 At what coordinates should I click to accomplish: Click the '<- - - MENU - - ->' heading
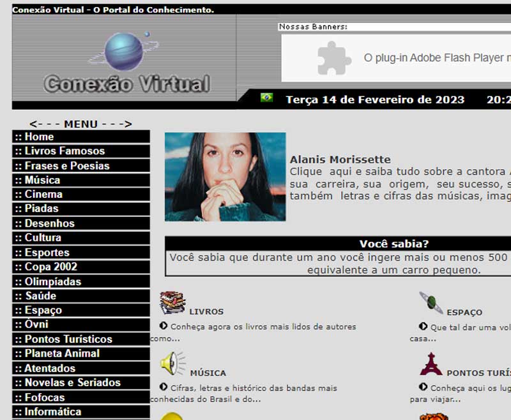pos(80,124)
